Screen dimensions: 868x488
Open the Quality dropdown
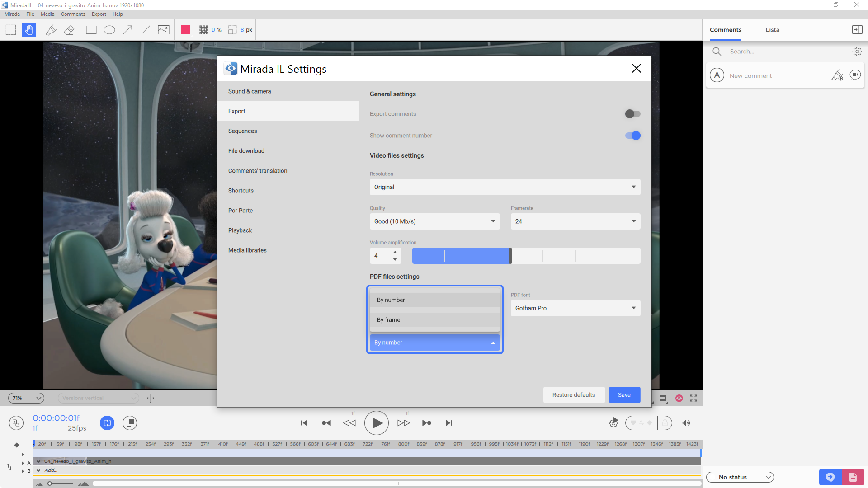click(435, 221)
